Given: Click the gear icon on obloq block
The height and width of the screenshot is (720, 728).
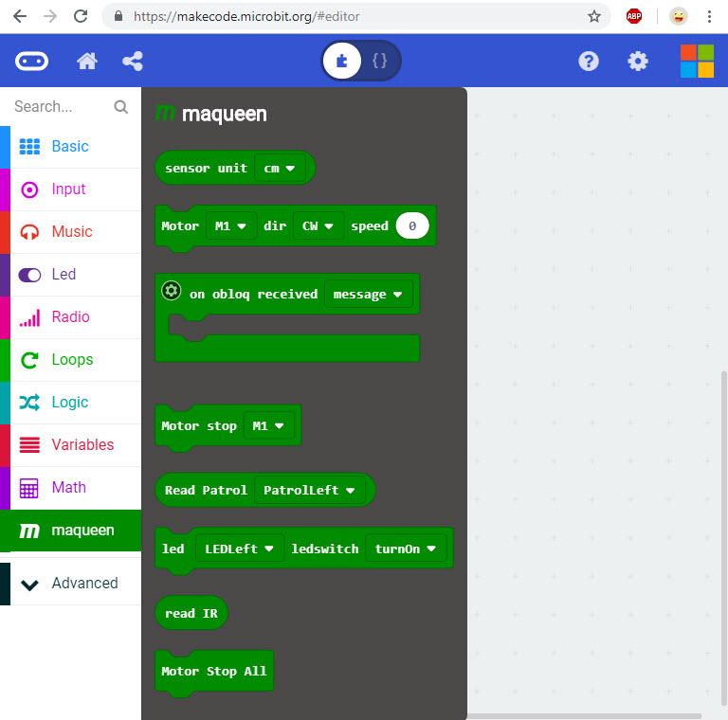Looking at the screenshot, I should click(x=172, y=292).
